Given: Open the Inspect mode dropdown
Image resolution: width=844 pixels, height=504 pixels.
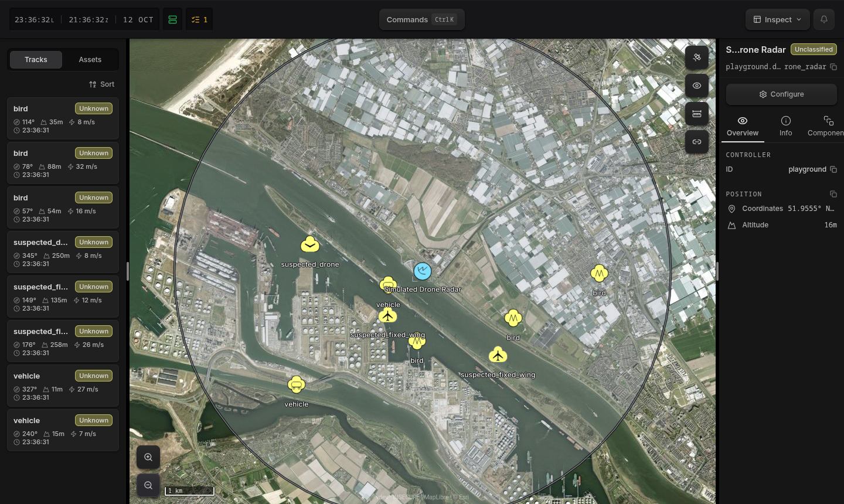Looking at the screenshot, I should 778,19.
